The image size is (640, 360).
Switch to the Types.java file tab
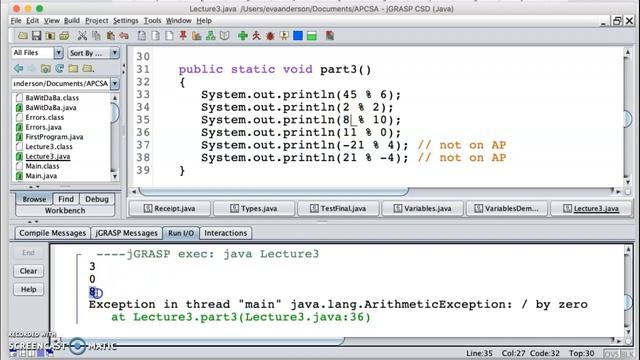pyautogui.click(x=254, y=209)
